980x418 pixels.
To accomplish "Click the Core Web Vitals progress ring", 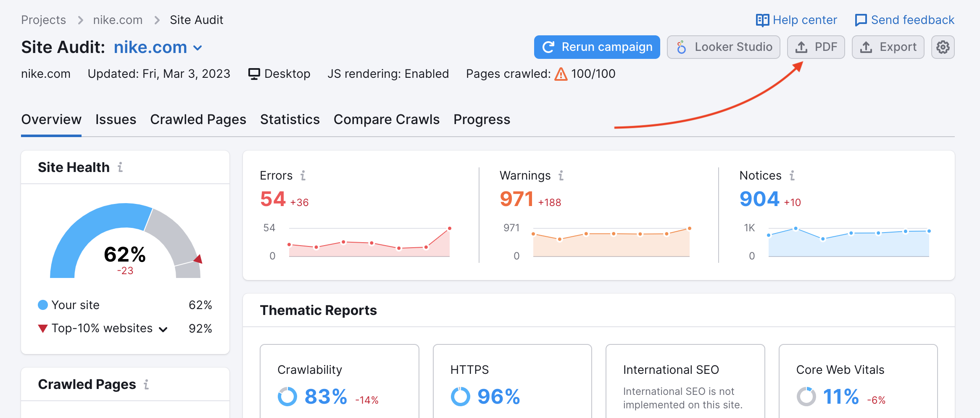I will coord(806,397).
